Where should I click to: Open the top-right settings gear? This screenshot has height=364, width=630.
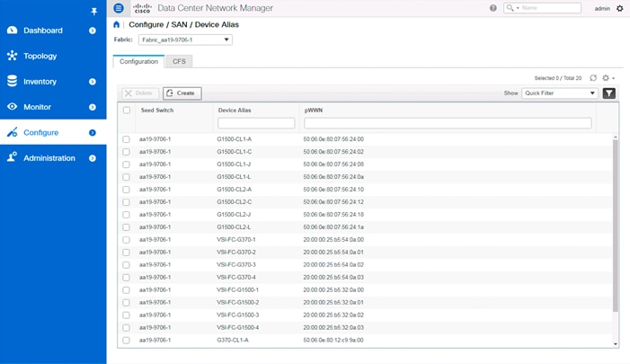point(620,8)
